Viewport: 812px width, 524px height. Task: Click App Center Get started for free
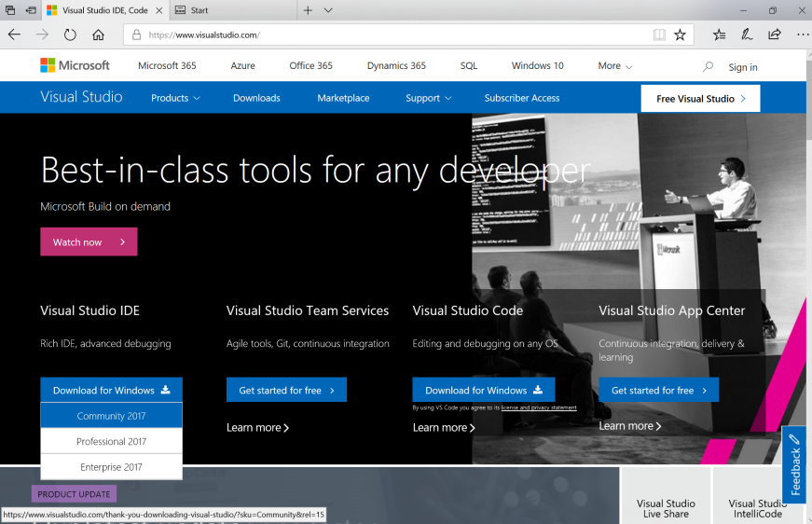[x=658, y=390]
